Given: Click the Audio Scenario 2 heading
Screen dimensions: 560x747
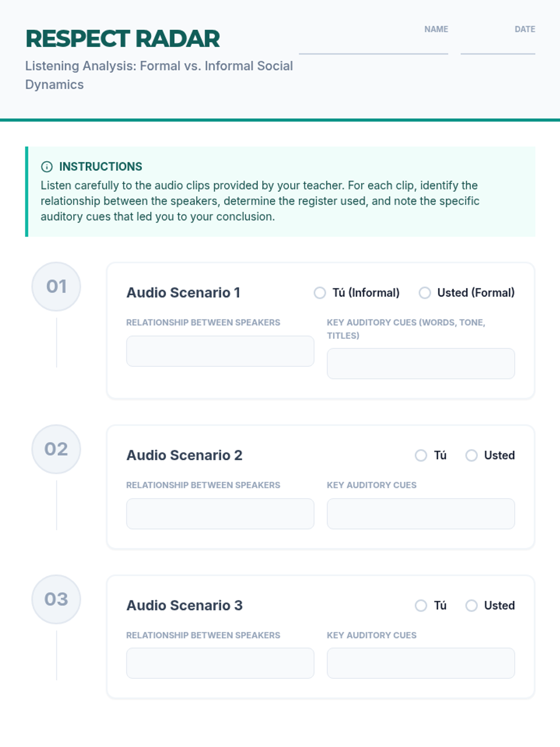Looking at the screenshot, I should click(184, 455).
